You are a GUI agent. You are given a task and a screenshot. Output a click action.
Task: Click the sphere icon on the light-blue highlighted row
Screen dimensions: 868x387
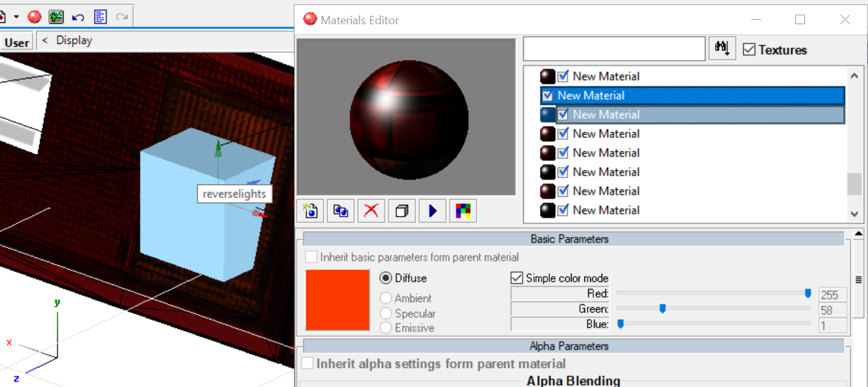click(x=547, y=115)
